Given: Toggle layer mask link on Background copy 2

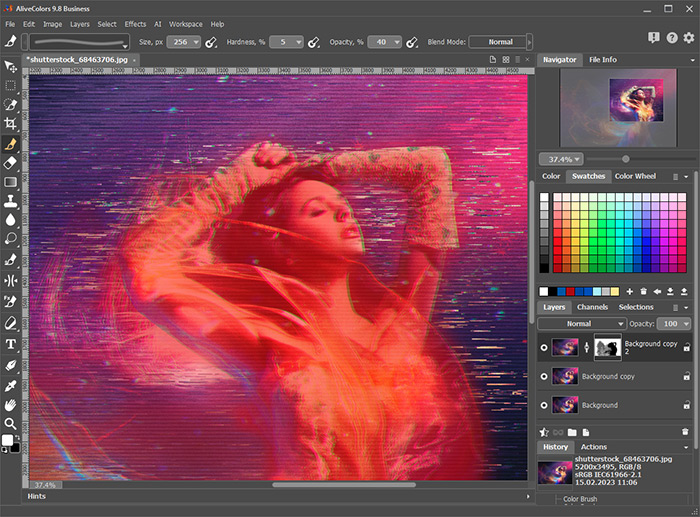Looking at the screenshot, I should [587, 347].
